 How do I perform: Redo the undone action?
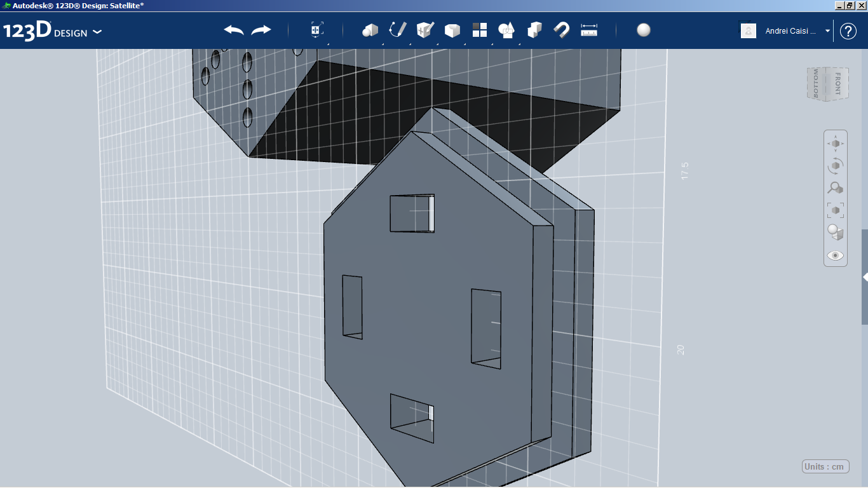[261, 30]
